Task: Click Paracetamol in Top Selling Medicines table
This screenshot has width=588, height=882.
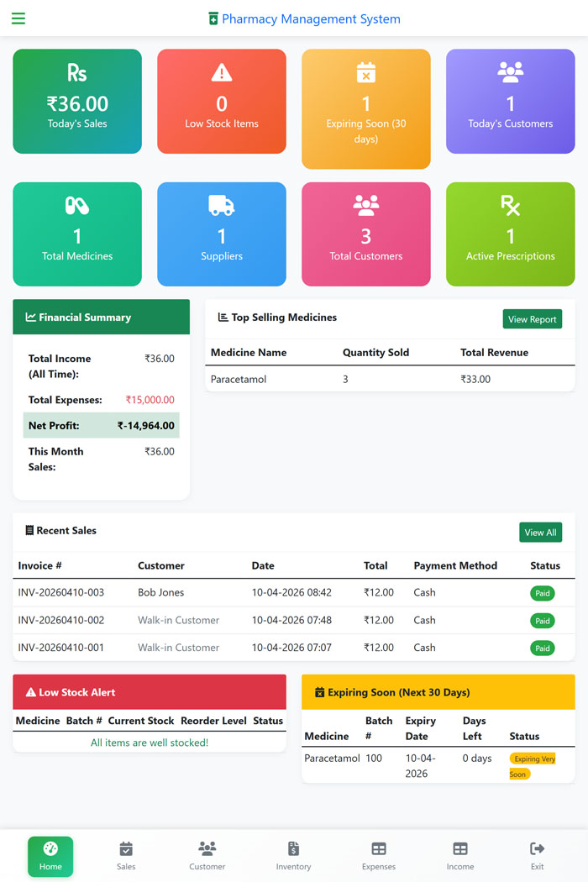Action: (x=239, y=379)
